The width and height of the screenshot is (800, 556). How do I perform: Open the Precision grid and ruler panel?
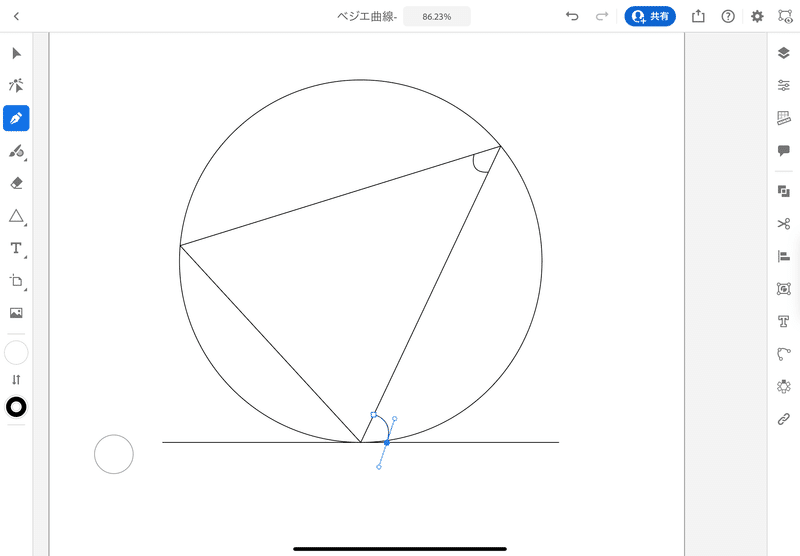tap(784, 118)
